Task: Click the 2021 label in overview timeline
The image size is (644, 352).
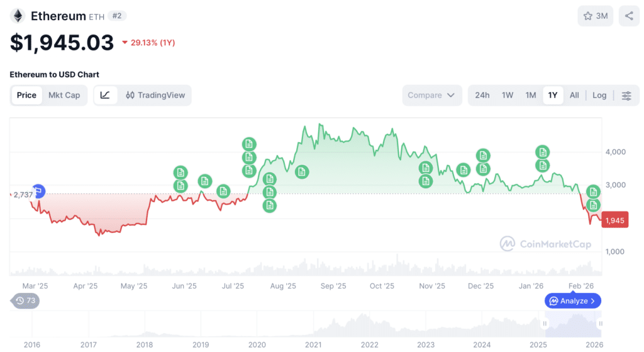Action: point(313,344)
